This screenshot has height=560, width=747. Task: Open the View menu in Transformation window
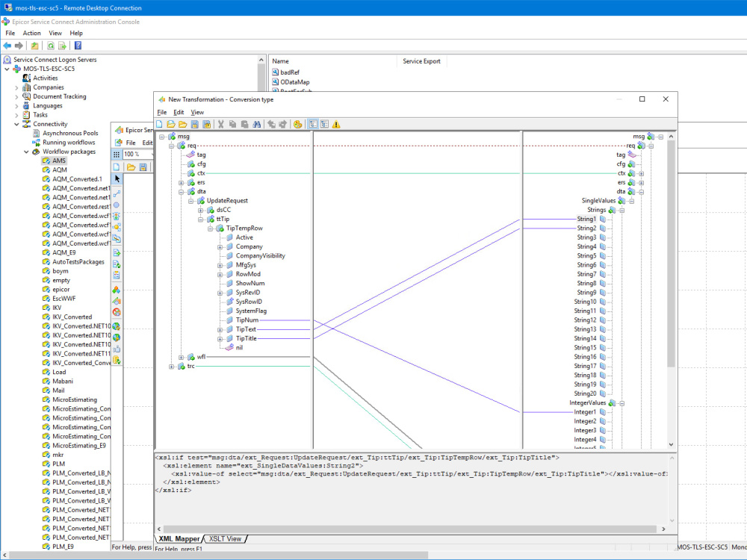tap(197, 113)
